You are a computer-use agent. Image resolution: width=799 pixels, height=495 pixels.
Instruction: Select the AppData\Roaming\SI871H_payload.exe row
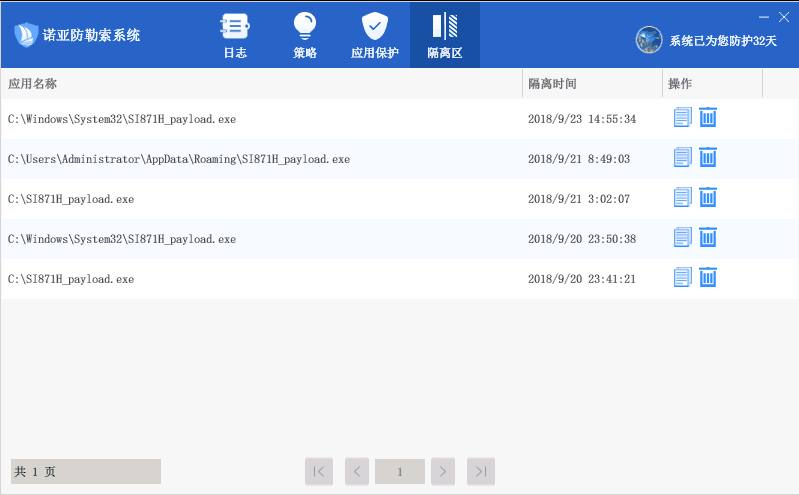tap(400, 159)
